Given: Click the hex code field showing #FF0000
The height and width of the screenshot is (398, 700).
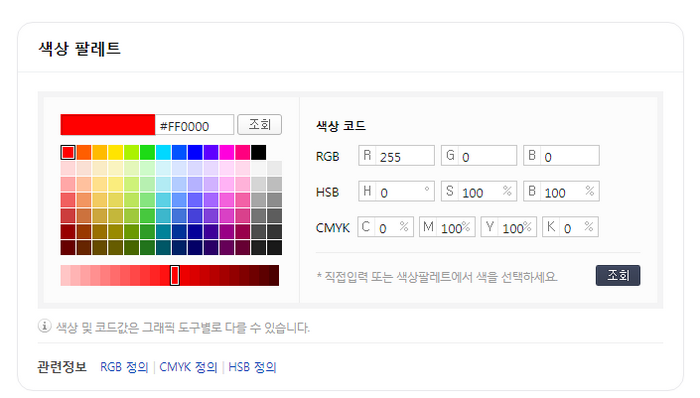Looking at the screenshot, I should [x=194, y=125].
